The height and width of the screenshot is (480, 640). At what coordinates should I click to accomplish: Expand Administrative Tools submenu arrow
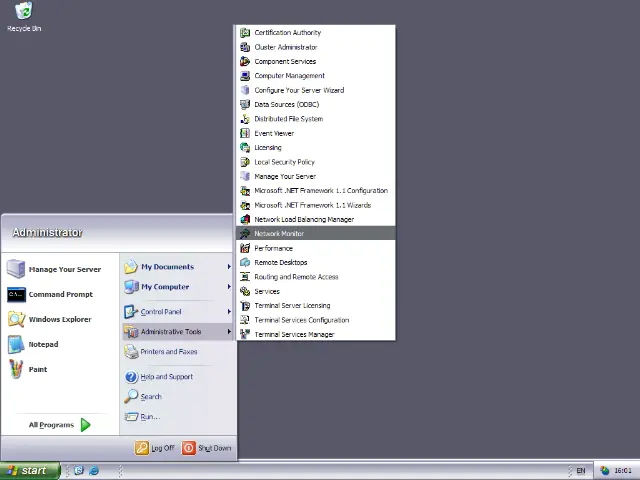[x=229, y=331]
